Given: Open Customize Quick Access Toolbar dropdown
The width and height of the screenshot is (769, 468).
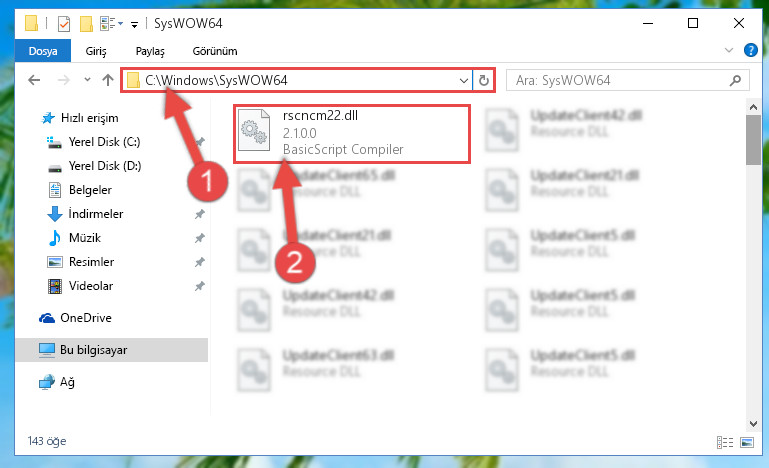Looking at the screenshot, I should pyautogui.click(x=134, y=24).
